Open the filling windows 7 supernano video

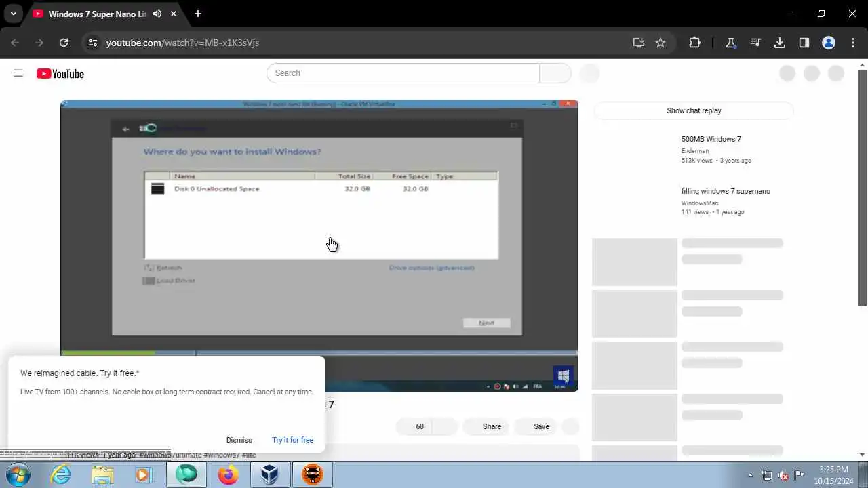pyautogui.click(x=726, y=191)
